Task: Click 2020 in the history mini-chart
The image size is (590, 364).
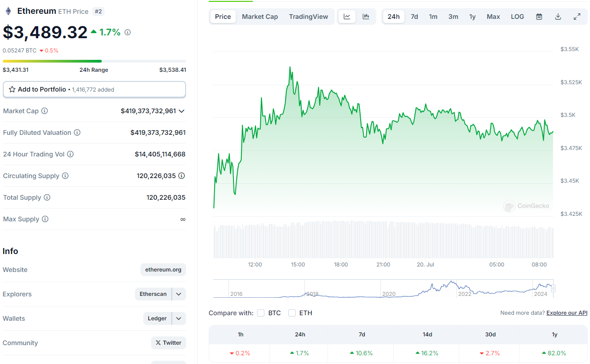Action: [x=389, y=294]
